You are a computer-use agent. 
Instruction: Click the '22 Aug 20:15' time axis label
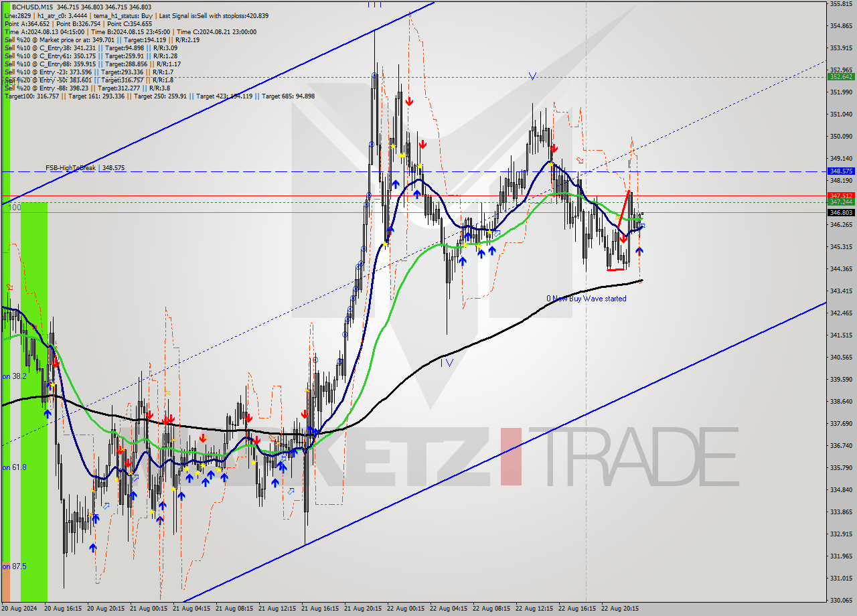coord(620,609)
